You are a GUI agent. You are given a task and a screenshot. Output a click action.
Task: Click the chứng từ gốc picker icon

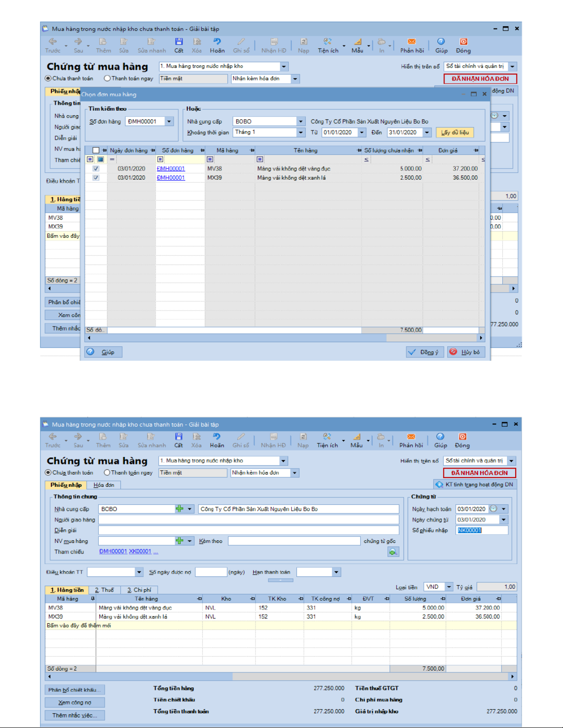point(393,552)
